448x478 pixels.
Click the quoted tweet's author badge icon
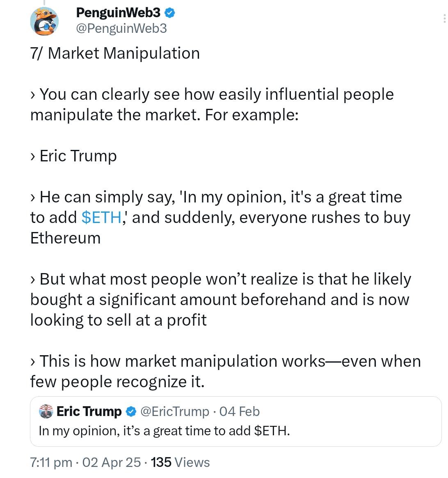[x=131, y=411]
